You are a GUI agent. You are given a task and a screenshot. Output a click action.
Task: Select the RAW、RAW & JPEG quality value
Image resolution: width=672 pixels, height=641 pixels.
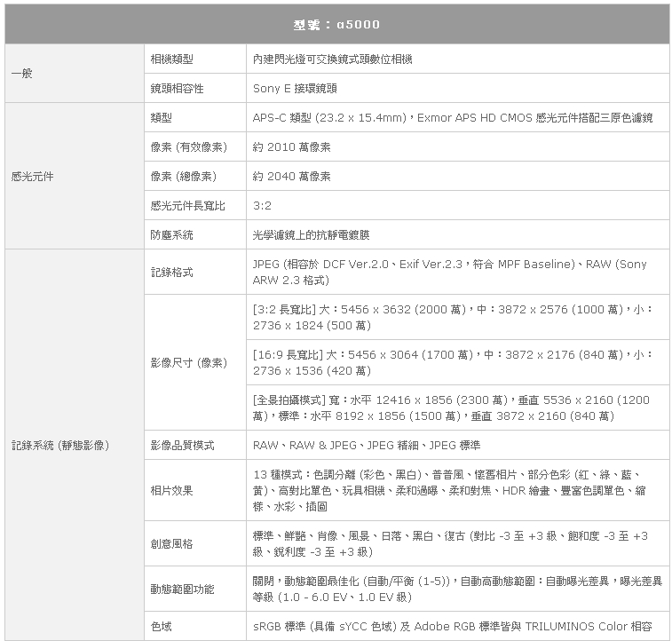(x=367, y=445)
